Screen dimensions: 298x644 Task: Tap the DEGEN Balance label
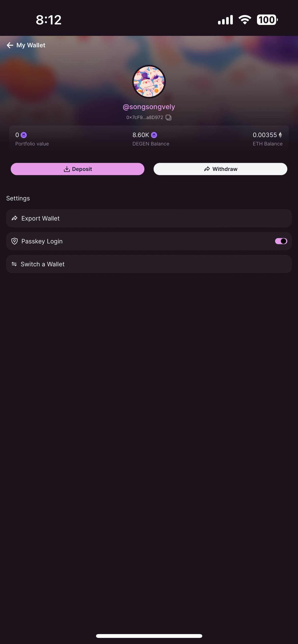151,144
